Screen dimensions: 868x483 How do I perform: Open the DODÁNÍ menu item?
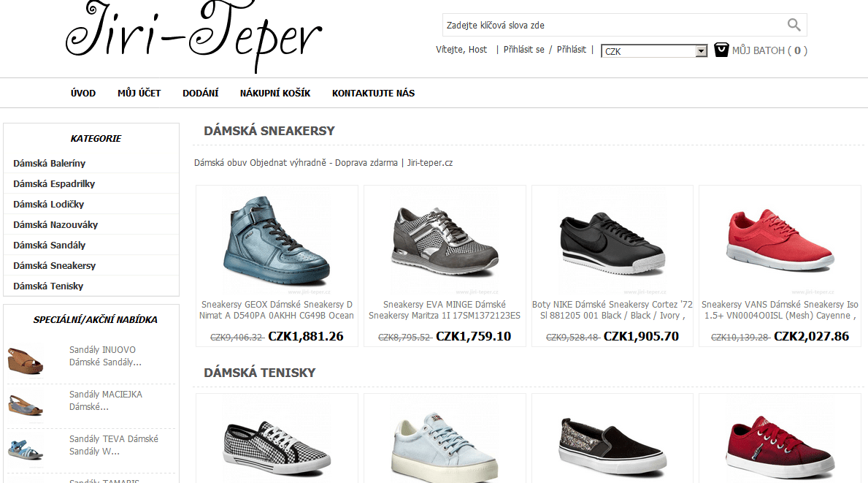click(x=201, y=93)
